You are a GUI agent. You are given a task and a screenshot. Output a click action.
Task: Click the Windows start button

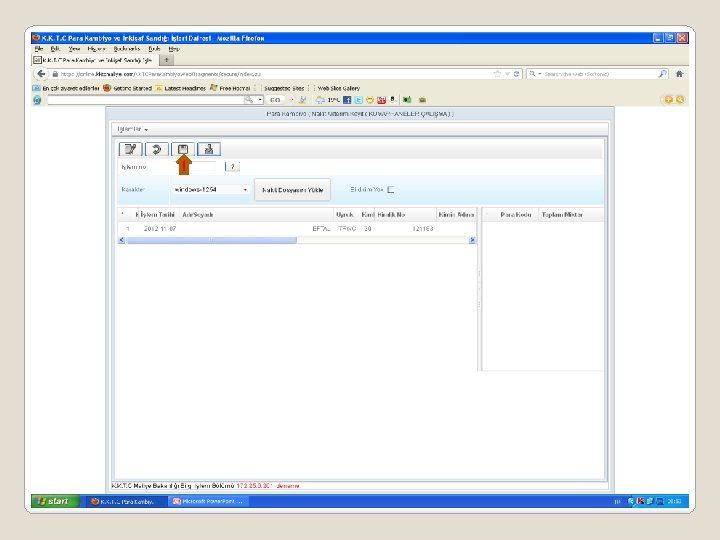coord(55,501)
